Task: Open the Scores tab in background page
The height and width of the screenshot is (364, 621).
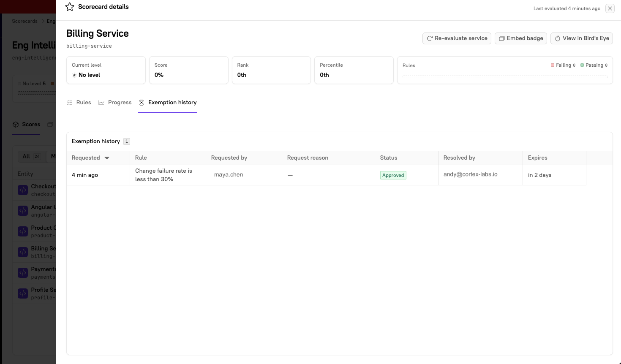Action: [x=27, y=125]
